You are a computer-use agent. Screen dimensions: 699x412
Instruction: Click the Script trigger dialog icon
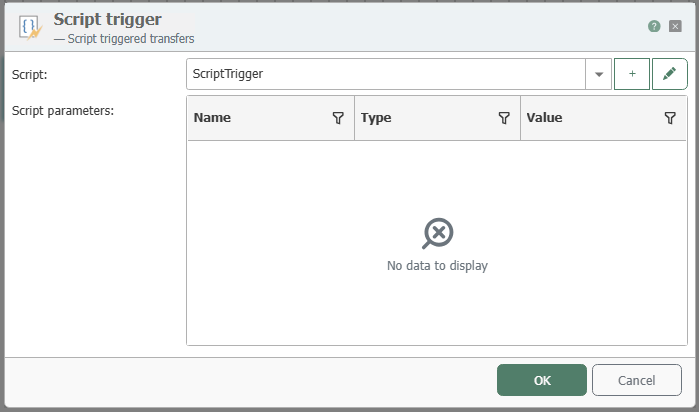[30, 28]
